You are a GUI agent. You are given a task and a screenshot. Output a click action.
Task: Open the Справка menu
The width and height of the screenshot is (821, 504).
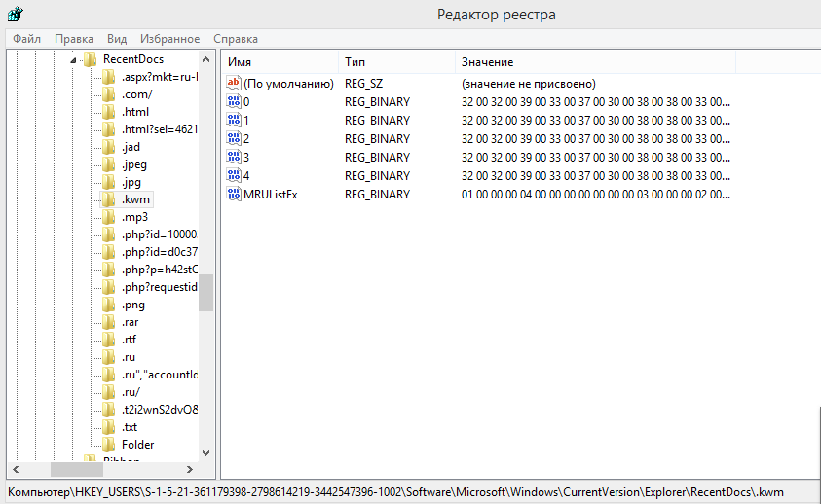click(236, 39)
